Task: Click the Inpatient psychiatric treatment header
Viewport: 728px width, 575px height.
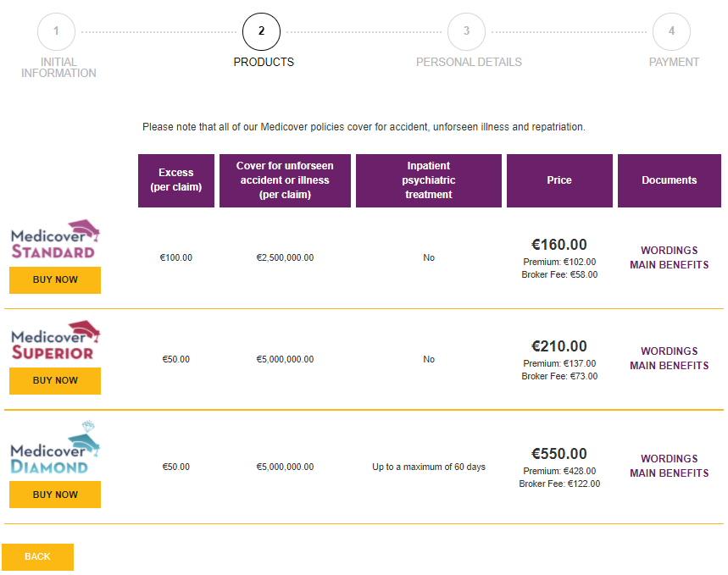Action: 429,180
